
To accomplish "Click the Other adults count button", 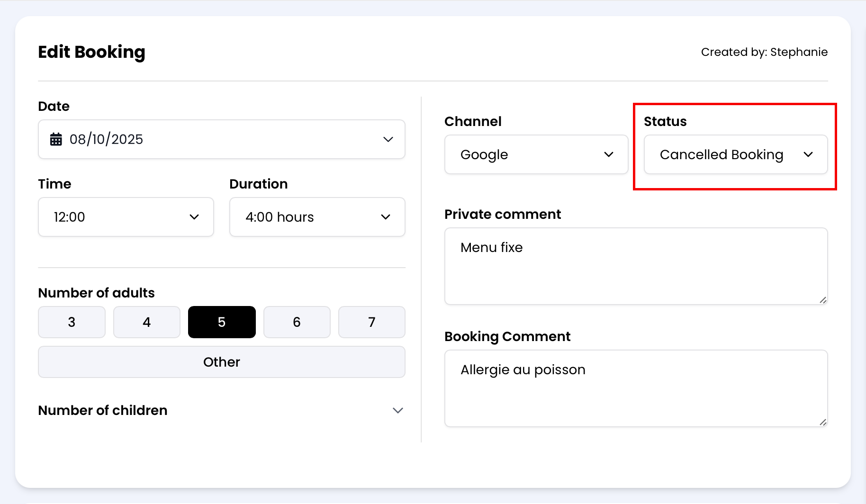I will [222, 362].
